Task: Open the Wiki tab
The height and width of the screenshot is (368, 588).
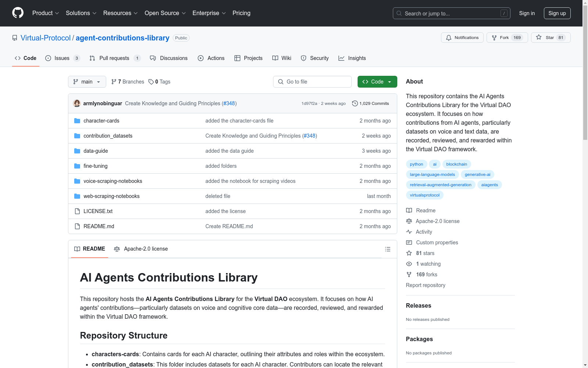Action: (x=282, y=58)
